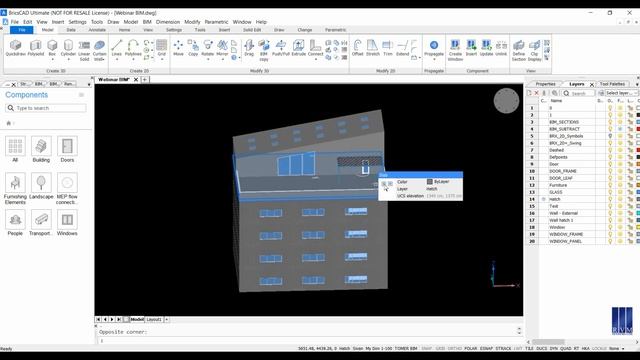The image size is (640, 360).
Task: Click the Layers panel search field
Action: pos(578,93)
